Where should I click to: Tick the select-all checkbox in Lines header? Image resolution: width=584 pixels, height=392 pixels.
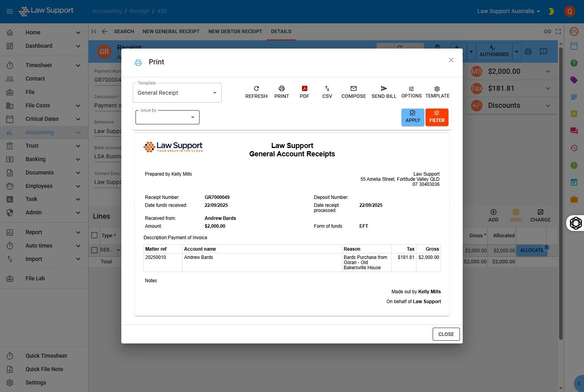94,235
